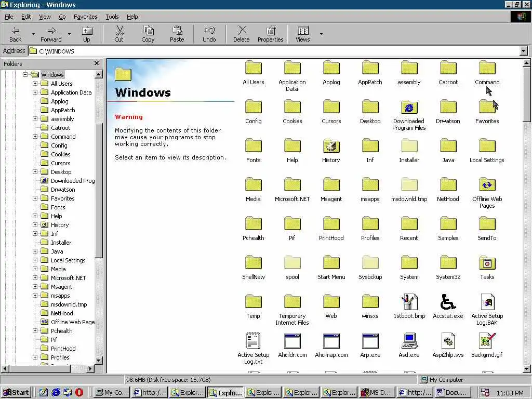The width and height of the screenshot is (532, 399).
Task: Select the Accstat.exe wheelchair icon
Action: pos(448,302)
